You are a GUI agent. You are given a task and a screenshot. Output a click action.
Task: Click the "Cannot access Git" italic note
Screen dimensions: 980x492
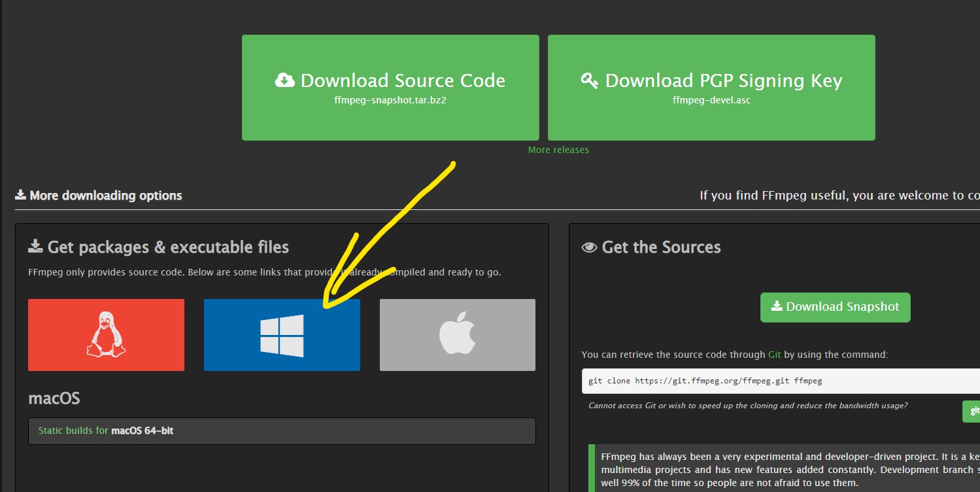click(748, 406)
